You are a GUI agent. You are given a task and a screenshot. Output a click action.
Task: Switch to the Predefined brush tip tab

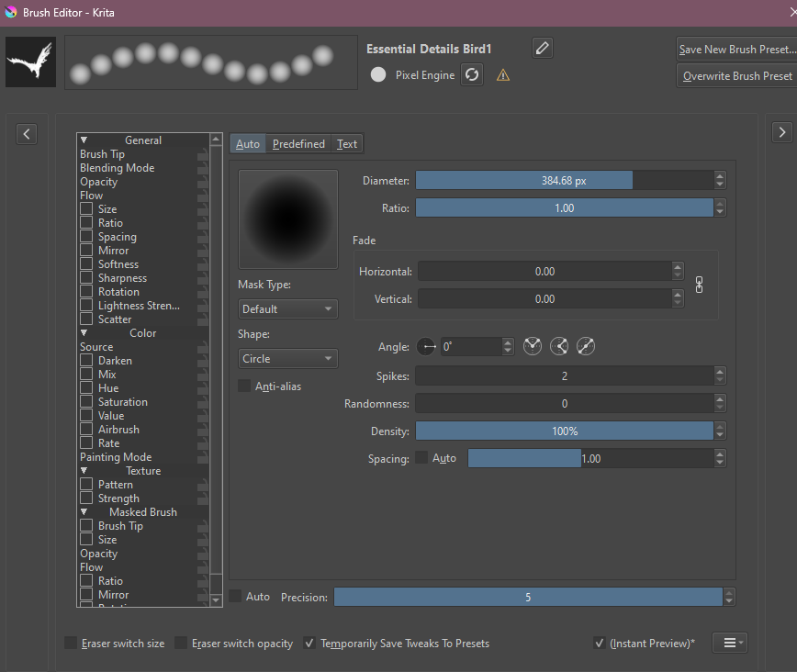pos(298,144)
